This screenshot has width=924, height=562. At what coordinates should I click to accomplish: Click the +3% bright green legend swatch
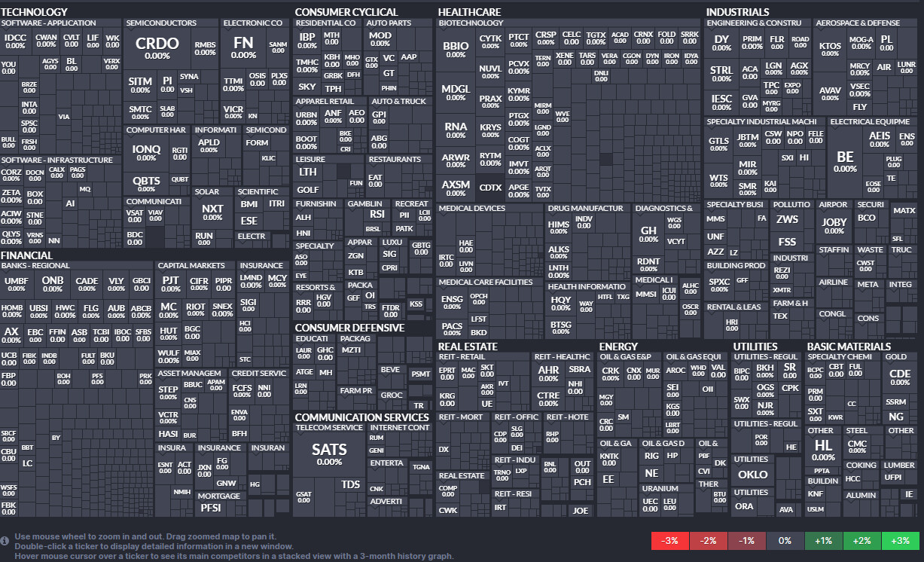click(900, 541)
